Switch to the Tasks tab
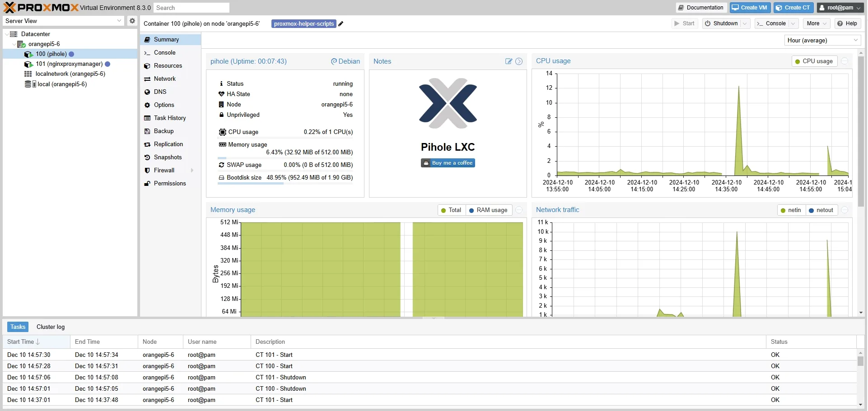This screenshot has width=868, height=411. point(18,327)
